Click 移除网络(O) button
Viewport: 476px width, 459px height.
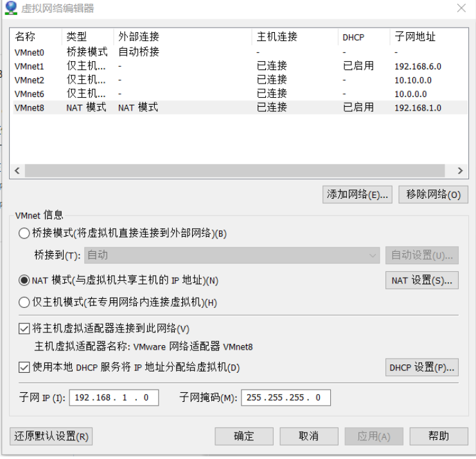pyautogui.click(x=433, y=195)
